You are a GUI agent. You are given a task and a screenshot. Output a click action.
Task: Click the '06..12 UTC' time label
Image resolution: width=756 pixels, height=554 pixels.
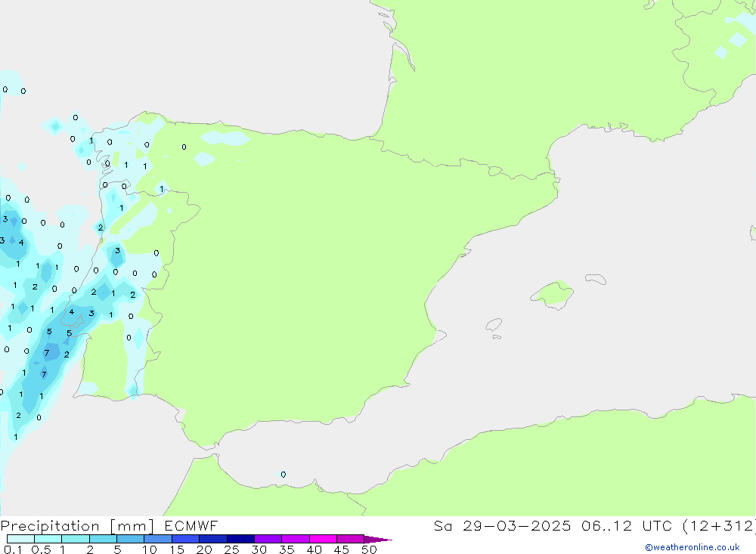pos(627,525)
